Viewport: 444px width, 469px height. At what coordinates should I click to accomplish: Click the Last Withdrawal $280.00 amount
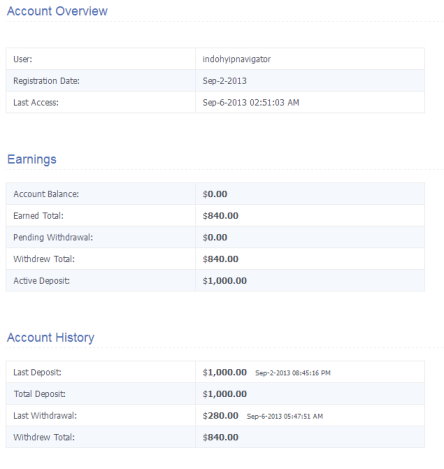click(x=220, y=416)
